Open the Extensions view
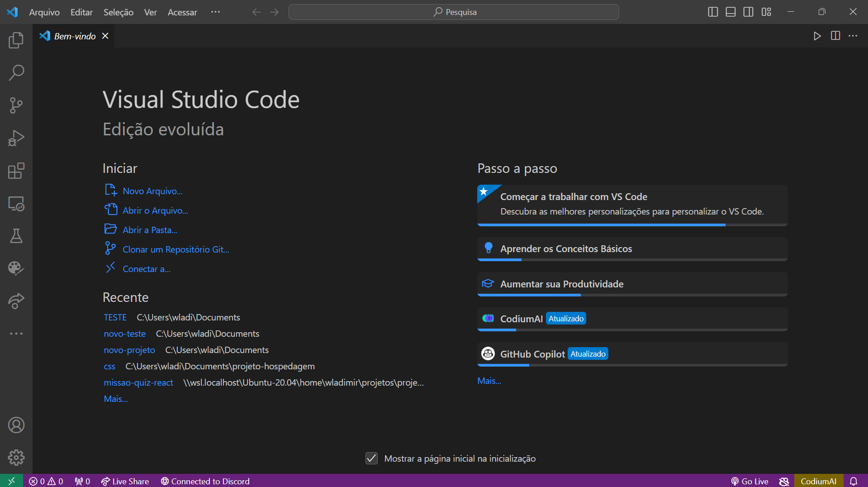Viewport: 868px width, 487px height. pos(16,171)
